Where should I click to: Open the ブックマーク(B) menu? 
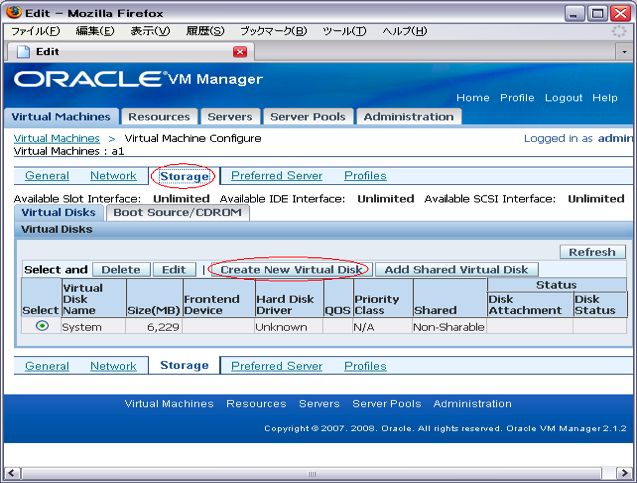click(x=273, y=31)
